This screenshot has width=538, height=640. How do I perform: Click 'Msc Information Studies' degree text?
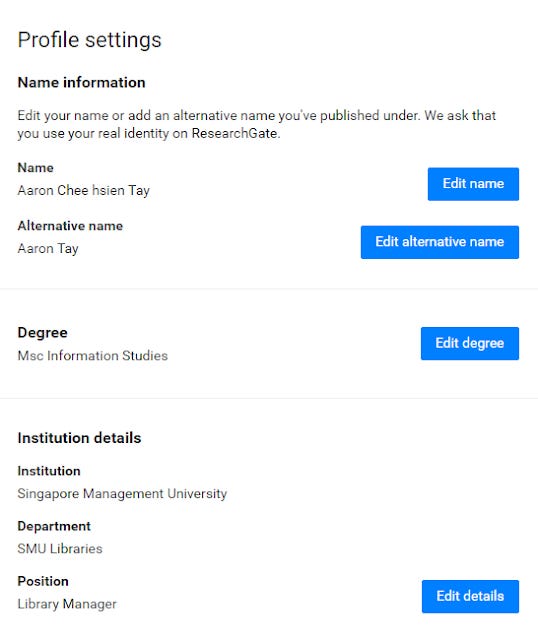click(93, 356)
